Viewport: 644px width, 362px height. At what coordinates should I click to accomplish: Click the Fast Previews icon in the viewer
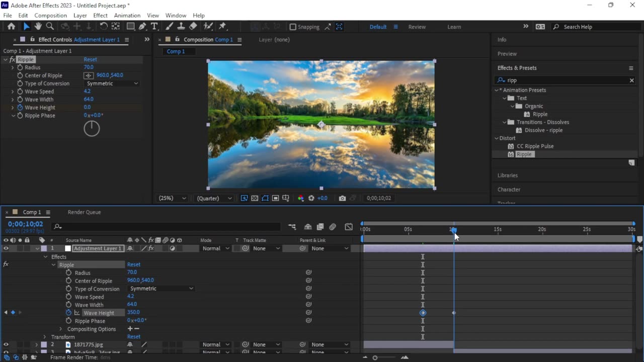point(244,198)
